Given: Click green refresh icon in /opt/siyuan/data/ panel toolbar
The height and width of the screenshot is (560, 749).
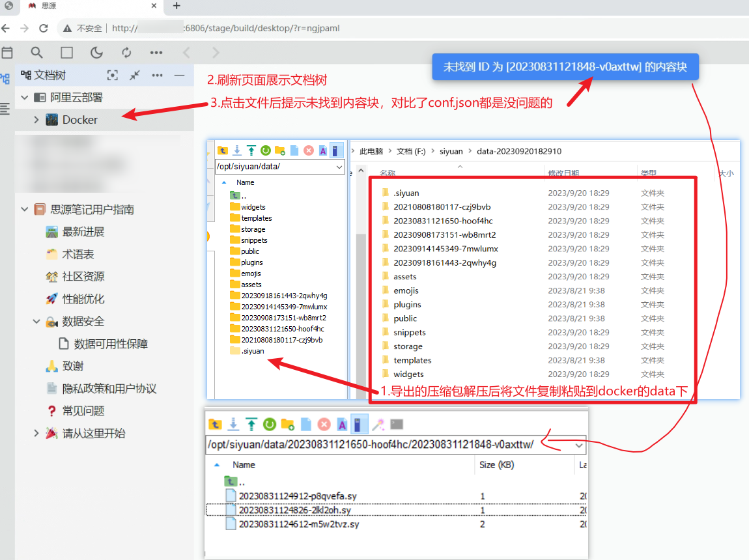Looking at the screenshot, I should [266, 150].
